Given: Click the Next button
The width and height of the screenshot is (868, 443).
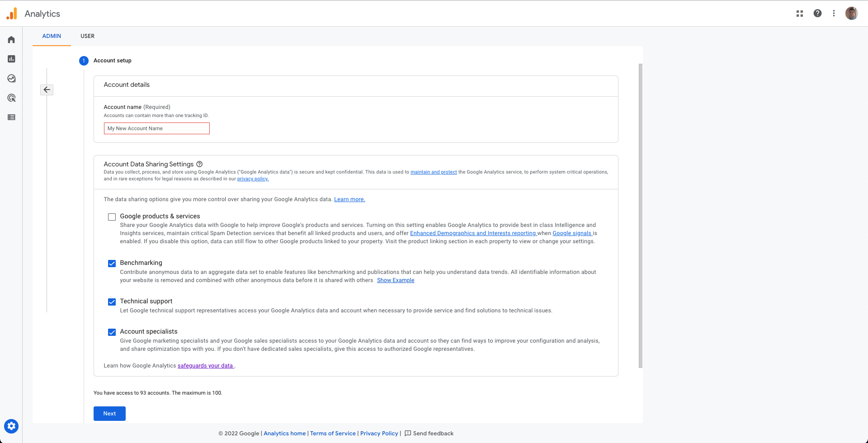Looking at the screenshot, I should (x=109, y=414).
